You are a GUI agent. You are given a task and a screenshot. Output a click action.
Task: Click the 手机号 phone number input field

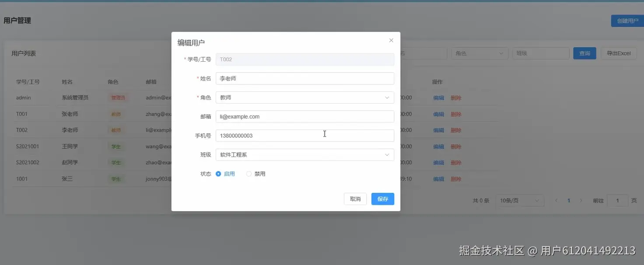304,135
